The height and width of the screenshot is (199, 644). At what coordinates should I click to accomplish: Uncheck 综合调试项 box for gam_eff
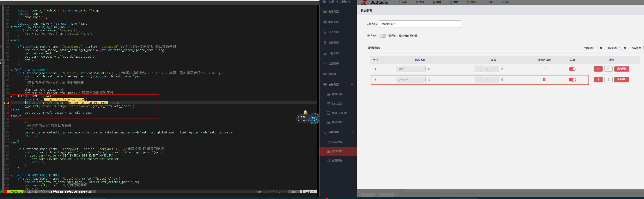pos(544,80)
